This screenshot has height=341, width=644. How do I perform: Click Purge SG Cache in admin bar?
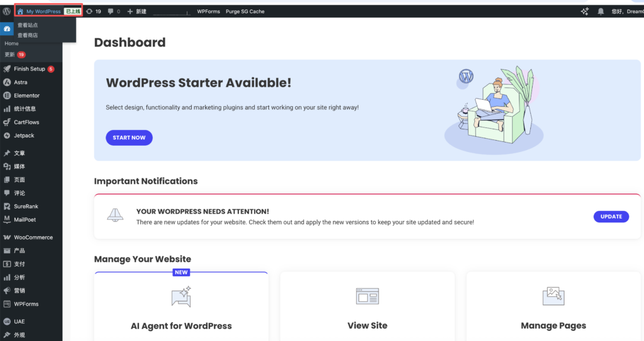tap(245, 11)
